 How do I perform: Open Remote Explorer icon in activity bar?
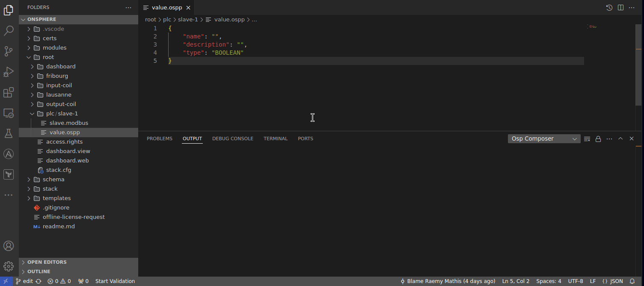9,113
